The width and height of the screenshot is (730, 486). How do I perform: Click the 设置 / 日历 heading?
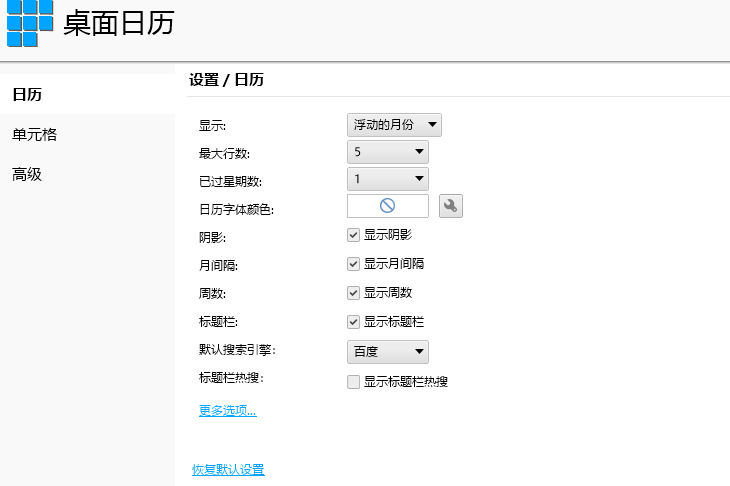pyautogui.click(x=226, y=80)
